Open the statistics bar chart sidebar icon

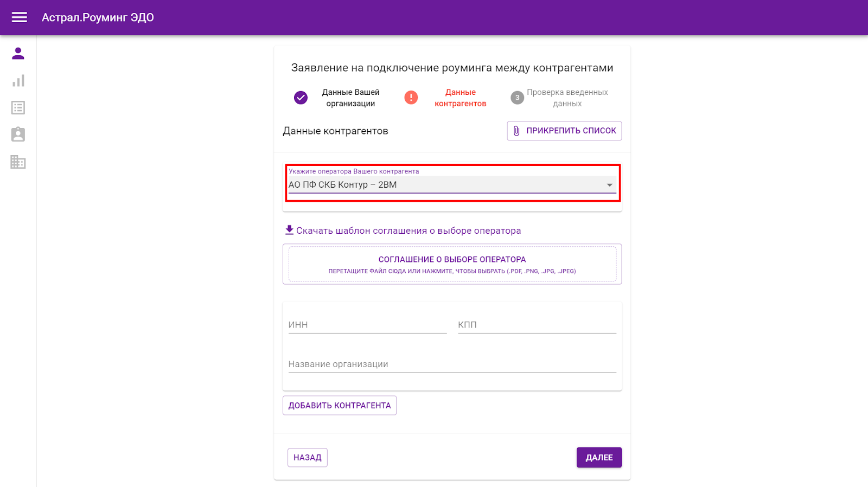18,81
